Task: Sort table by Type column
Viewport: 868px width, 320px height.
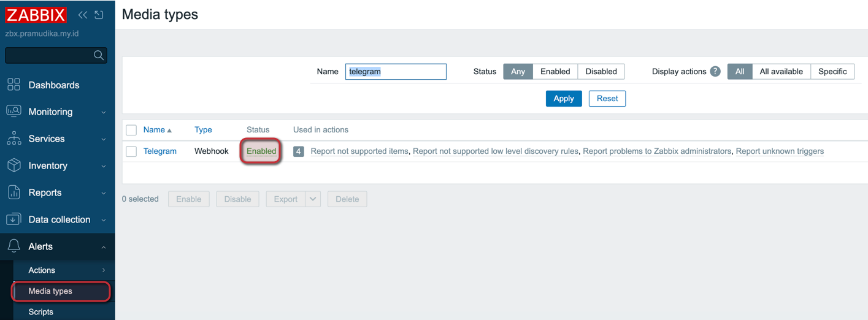Action: [x=203, y=130]
